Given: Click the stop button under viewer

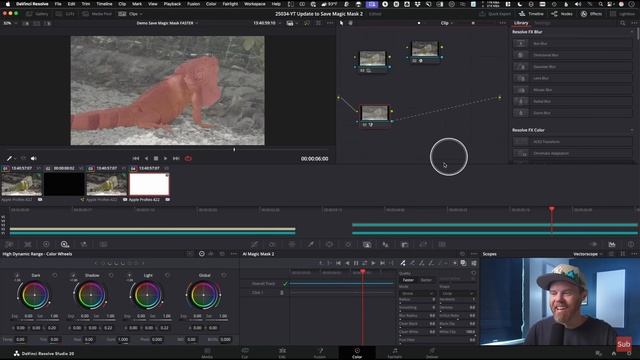Looking at the screenshot, I should click(156, 158).
